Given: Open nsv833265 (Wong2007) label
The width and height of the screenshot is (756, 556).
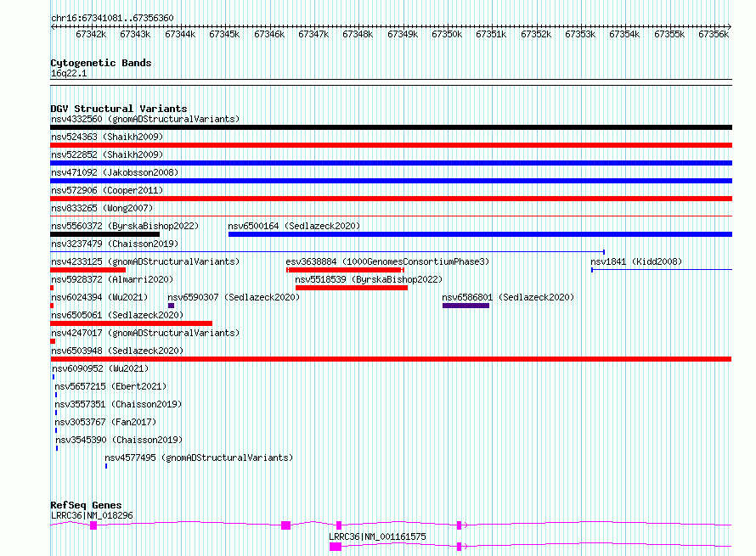Looking at the screenshot, I should point(102,208).
